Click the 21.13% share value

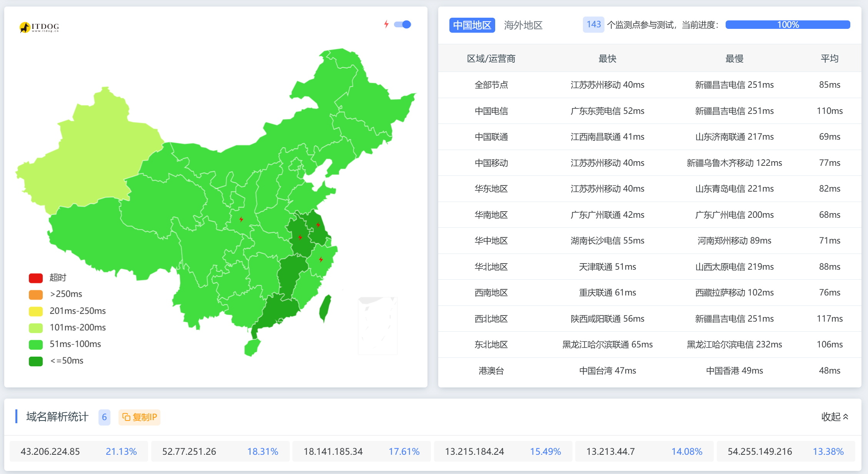tap(121, 451)
